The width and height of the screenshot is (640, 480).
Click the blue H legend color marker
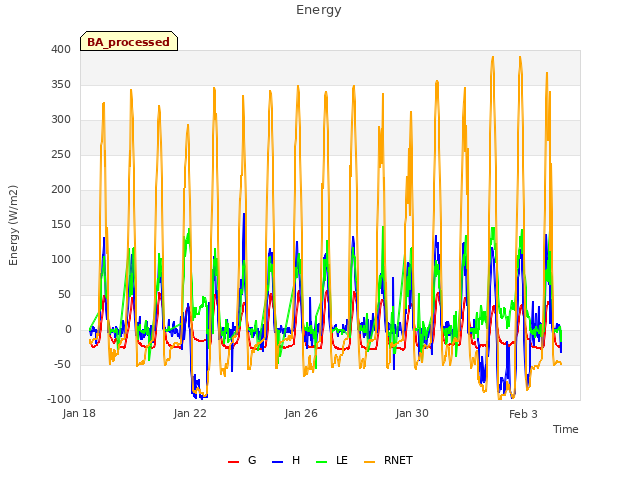277,462
